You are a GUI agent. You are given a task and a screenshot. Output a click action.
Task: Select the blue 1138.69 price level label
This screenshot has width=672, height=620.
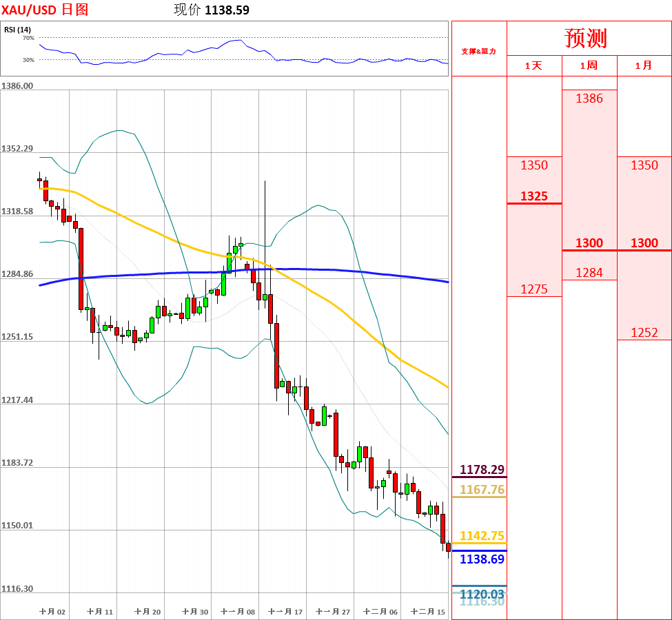(482, 559)
